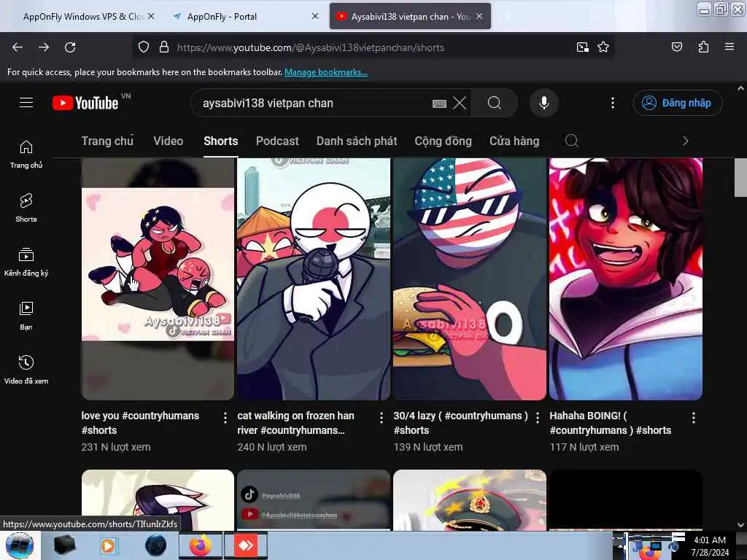Go forward with the browser forward arrow

click(44, 47)
